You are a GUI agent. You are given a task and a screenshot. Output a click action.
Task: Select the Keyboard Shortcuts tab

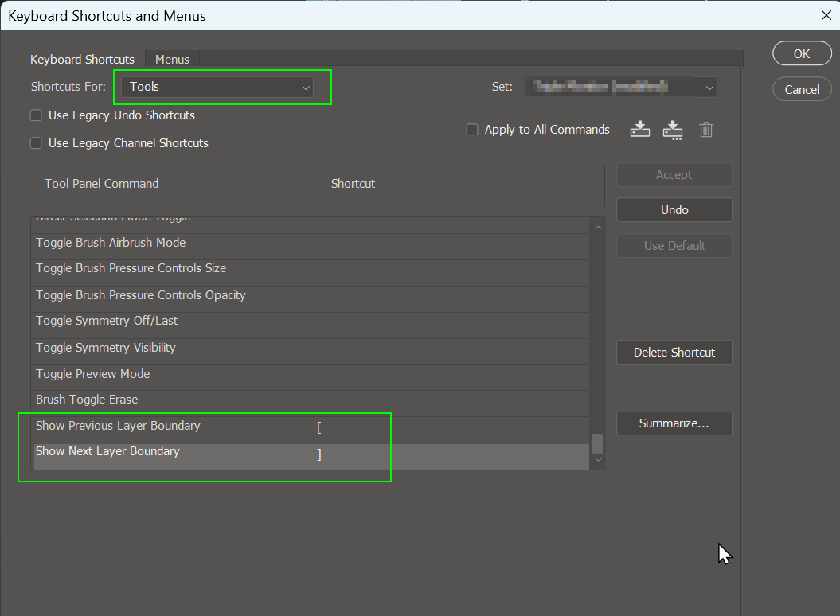pos(82,59)
